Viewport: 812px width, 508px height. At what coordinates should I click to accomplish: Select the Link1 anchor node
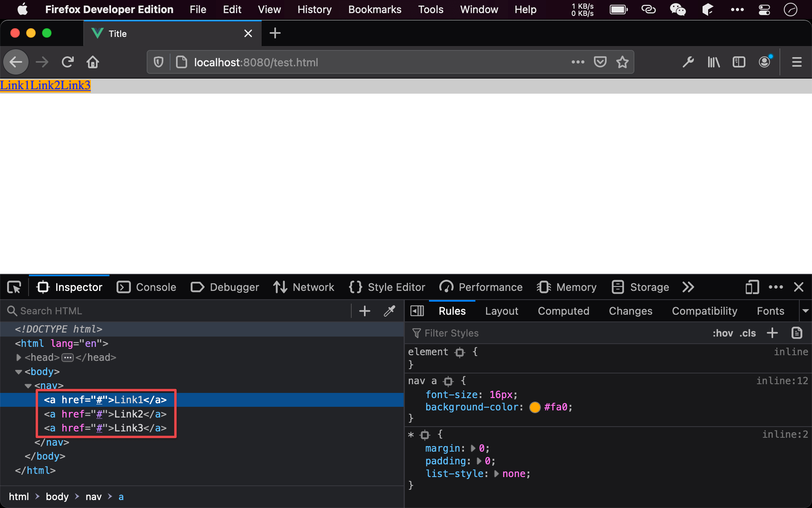[x=105, y=400]
